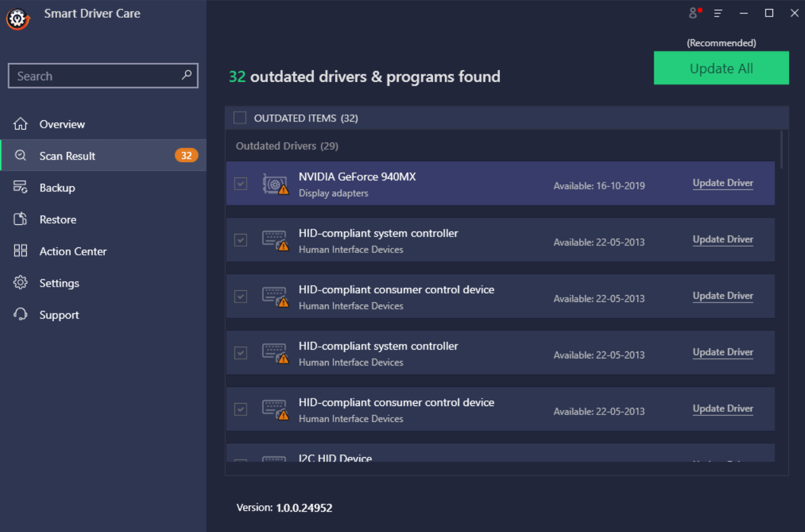Toggle the first HID-compliant system controller checkbox
805x532 pixels.
point(240,240)
